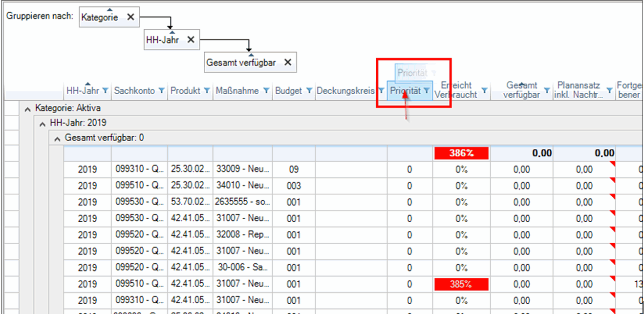Select the red 385% cell
The height and width of the screenshot is (314, 644).
[461, 284]
